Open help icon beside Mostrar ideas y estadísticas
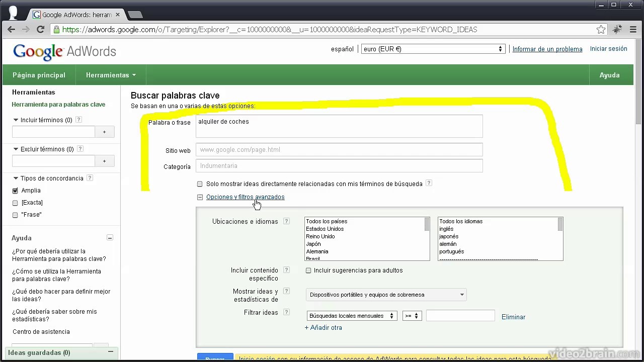The image size is (644, 362). click(286, 291)
